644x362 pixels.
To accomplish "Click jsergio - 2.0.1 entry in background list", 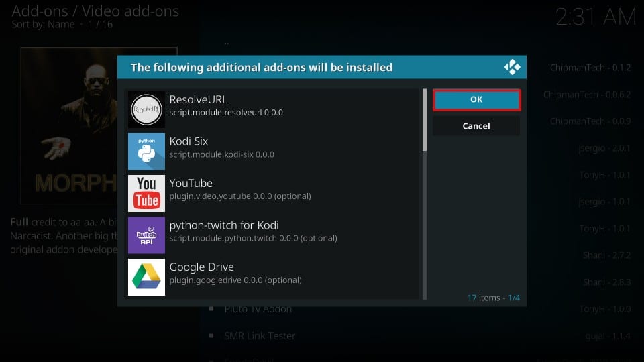I will 604,148.
